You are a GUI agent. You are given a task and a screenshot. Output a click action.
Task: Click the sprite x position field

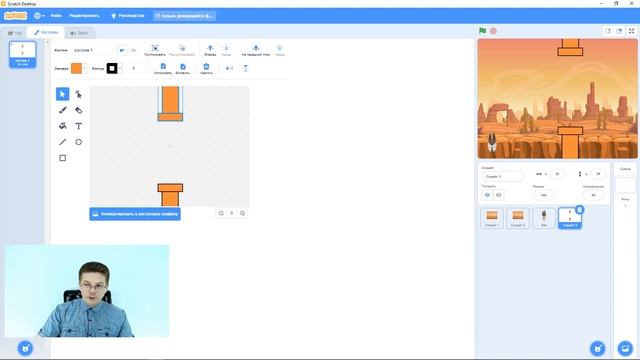pyautogui.click(x=557, y=174)
